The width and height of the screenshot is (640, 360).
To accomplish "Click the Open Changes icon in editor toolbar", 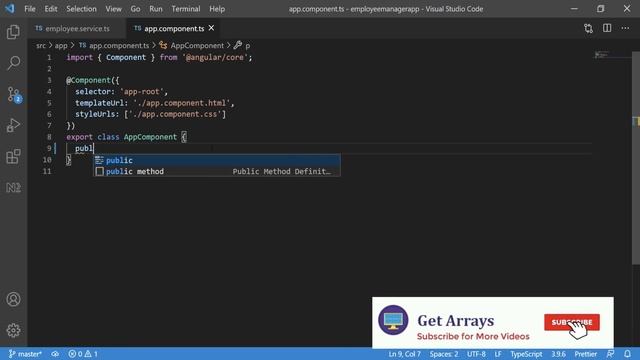I will pos(588,28).
